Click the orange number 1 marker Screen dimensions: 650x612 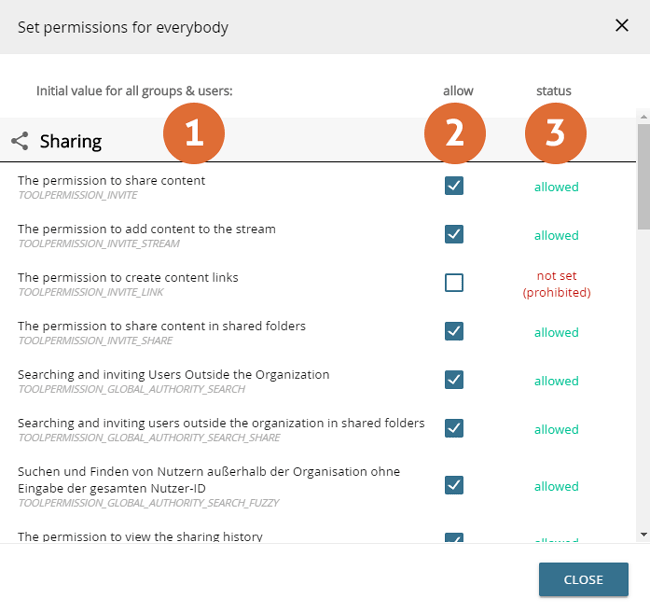[194, 134]
